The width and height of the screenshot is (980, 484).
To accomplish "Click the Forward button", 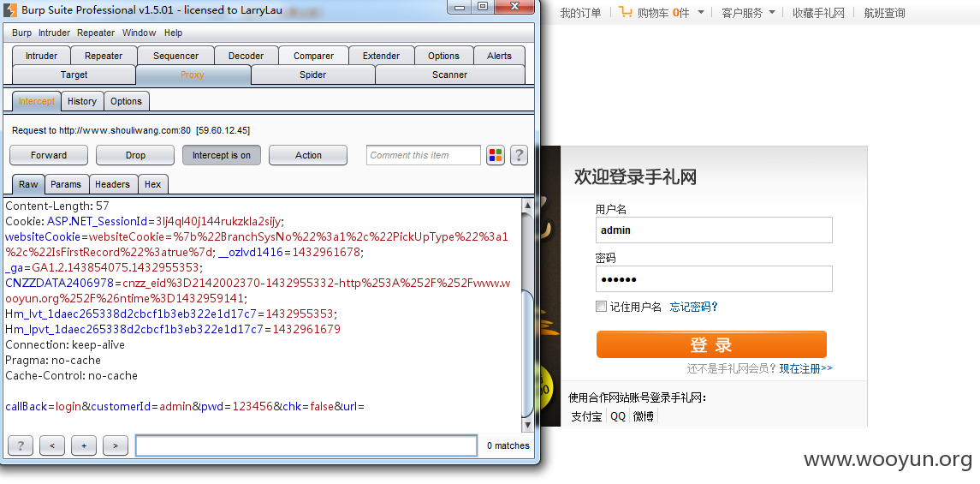I will point(49,155).
